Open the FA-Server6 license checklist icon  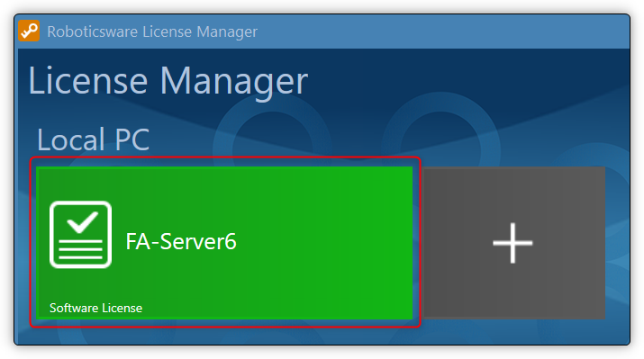click(80, 234)
